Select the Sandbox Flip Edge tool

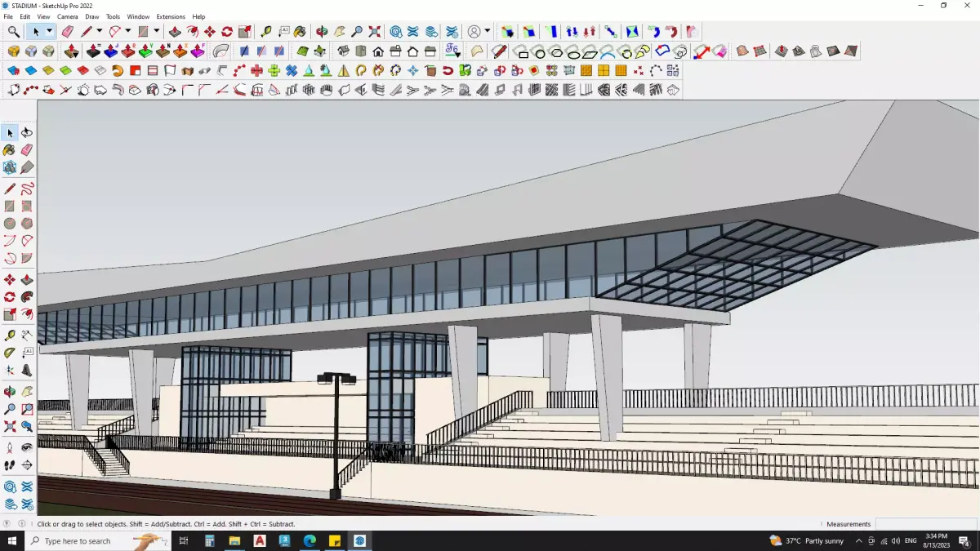(851, 51)
